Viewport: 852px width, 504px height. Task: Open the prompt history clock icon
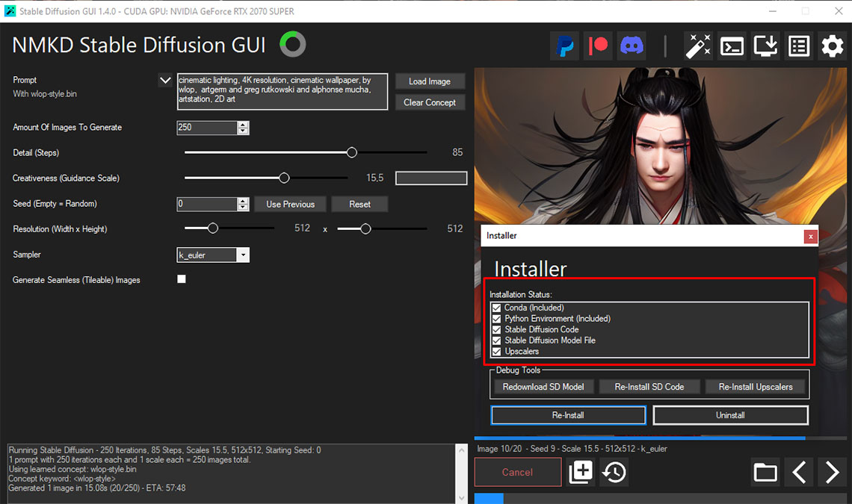614,472
